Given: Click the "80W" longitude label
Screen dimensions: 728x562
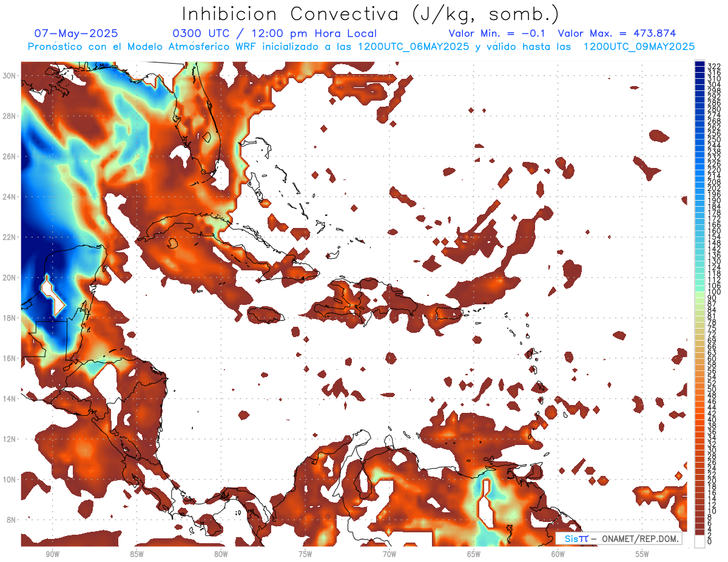Looking at the screenshot, I should click(221, 554).
